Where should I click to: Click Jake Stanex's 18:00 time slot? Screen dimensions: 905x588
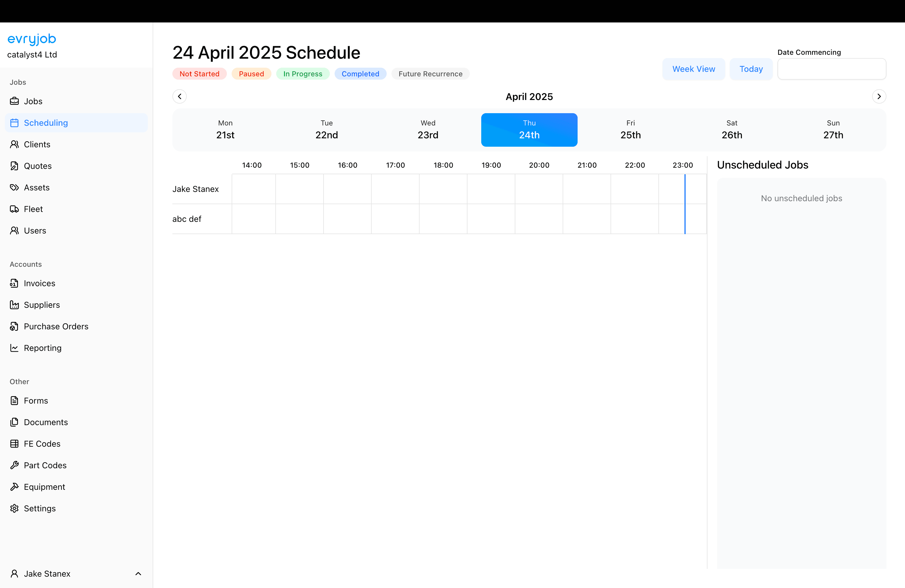tap(443, 189)
